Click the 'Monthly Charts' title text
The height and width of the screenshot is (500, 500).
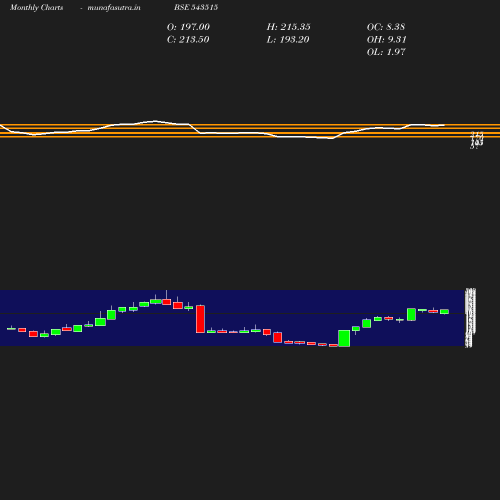coord(36,7)
